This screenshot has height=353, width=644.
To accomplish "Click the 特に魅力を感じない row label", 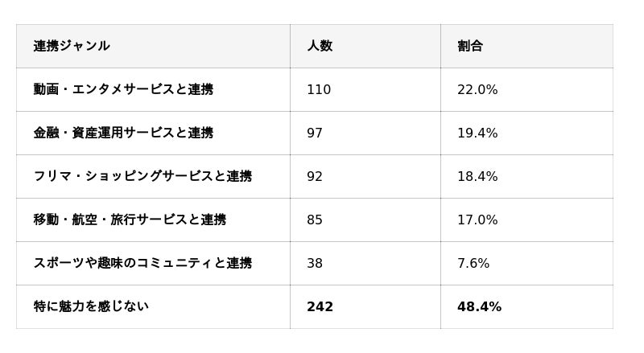I will pyautogui.click(x=91, y=306).
